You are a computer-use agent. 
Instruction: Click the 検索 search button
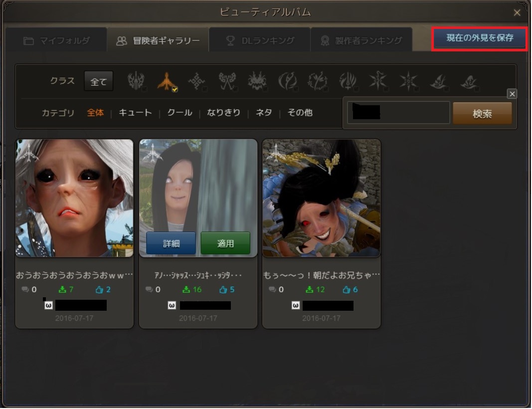[x=482, y=113]
